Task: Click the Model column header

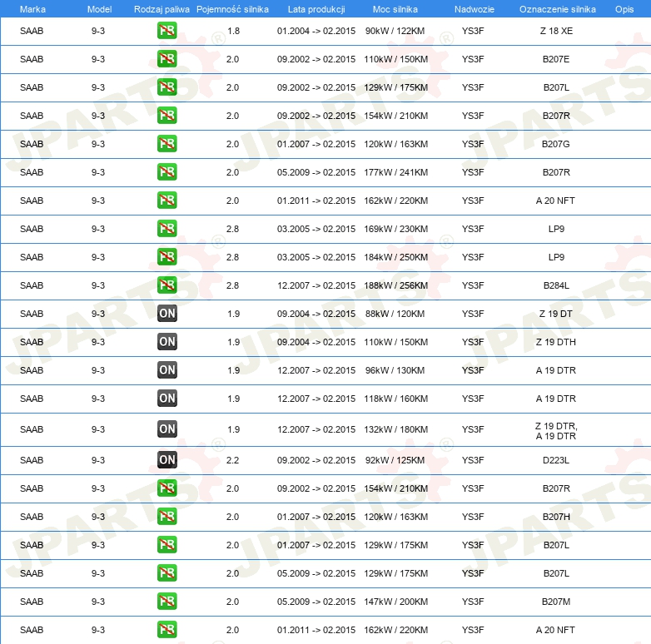Action: [x=99, y=9]
